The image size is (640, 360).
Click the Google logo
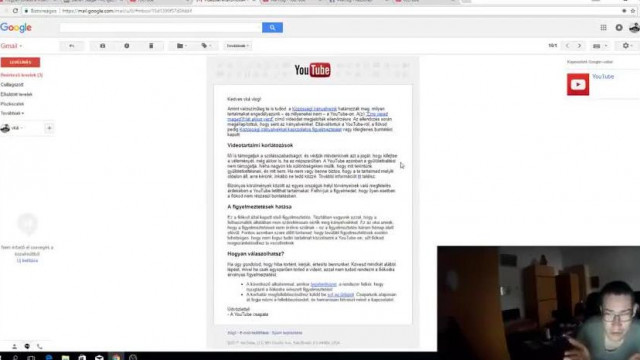(x=16, y=27)
